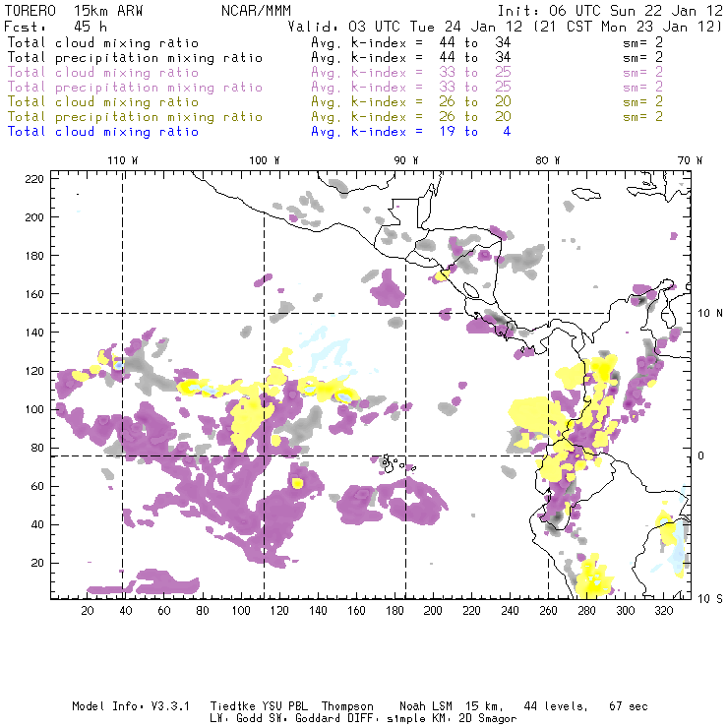Image resolution: width=728 pixels, height=728 pixels.
Task: Select the '44 levels,' text
Action: click(x=556, y=706)
